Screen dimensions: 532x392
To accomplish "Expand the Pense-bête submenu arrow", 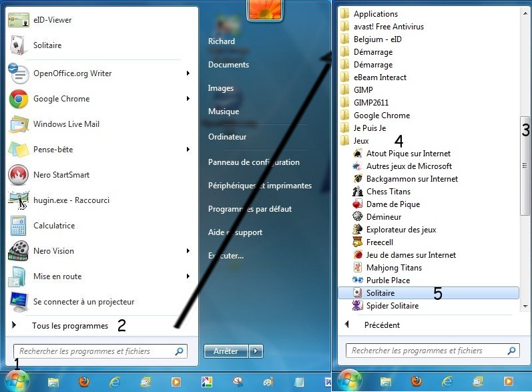I will tap(188, 150).
